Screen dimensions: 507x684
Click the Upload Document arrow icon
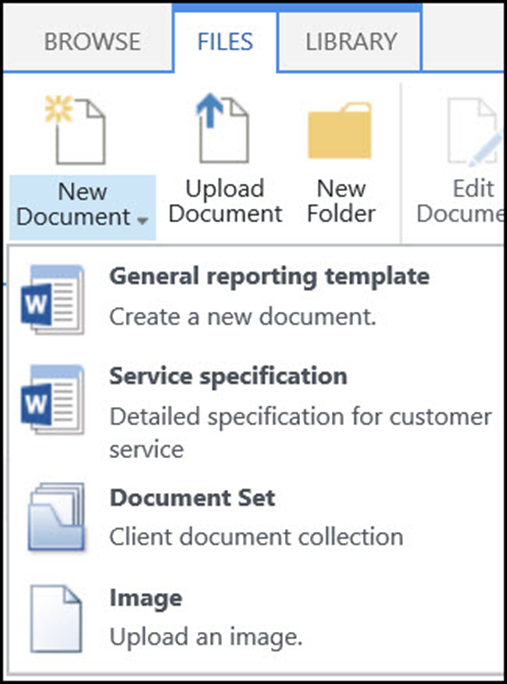[223, 128]
